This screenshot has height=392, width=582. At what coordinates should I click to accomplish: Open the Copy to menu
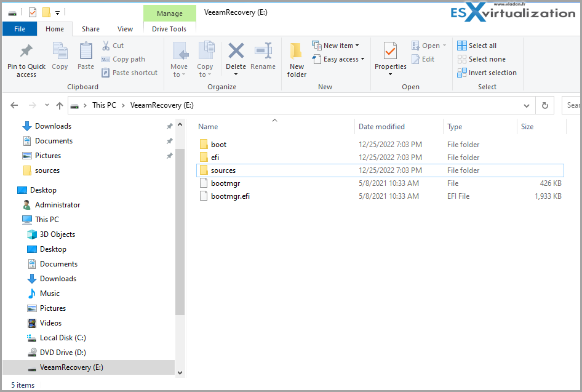205,60
